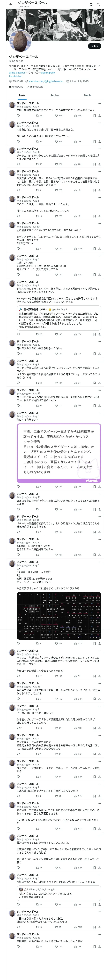Repost the post showing 55 reposts
This screenshot has width=110, height=980.
point(37,164)
